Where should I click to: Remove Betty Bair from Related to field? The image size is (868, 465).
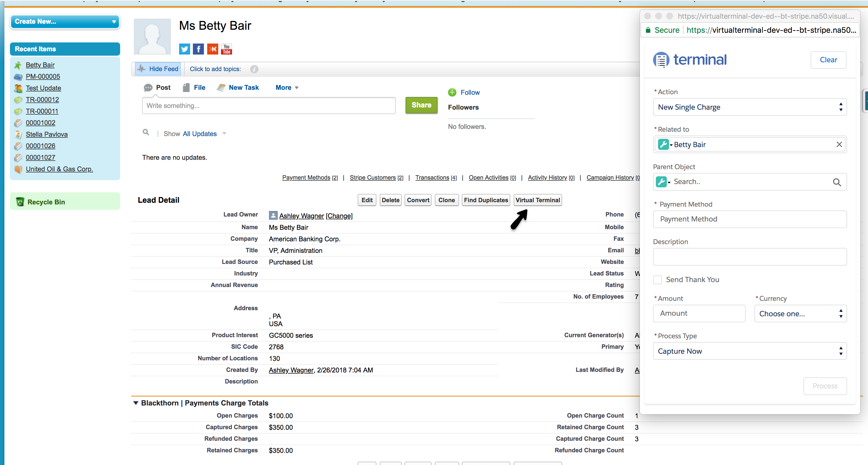[x=839, y=145]
